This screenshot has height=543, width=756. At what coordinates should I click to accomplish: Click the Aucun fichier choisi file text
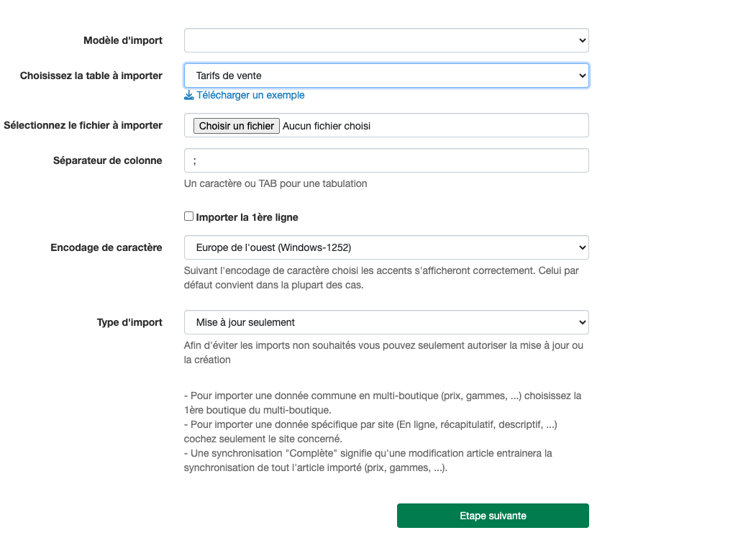click(x=327, y=126)
